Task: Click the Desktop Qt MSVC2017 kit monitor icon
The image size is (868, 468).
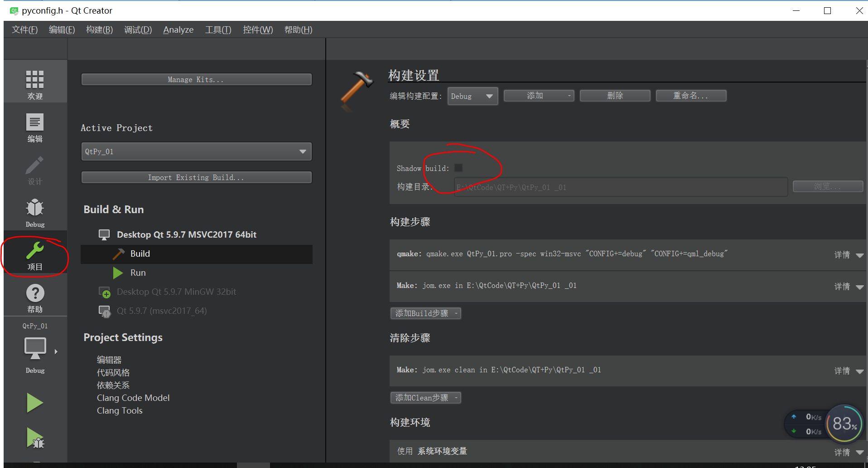Action: [104, 234]
